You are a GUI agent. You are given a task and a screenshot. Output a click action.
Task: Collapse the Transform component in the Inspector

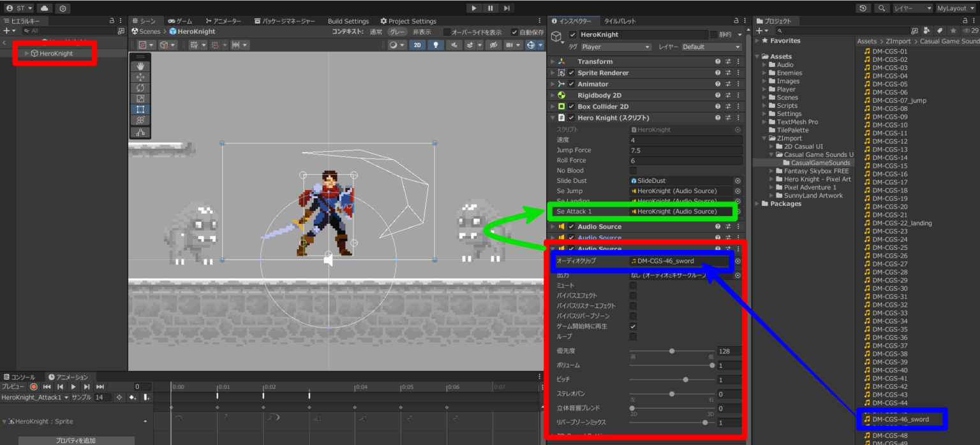click(x=553, y=61)
